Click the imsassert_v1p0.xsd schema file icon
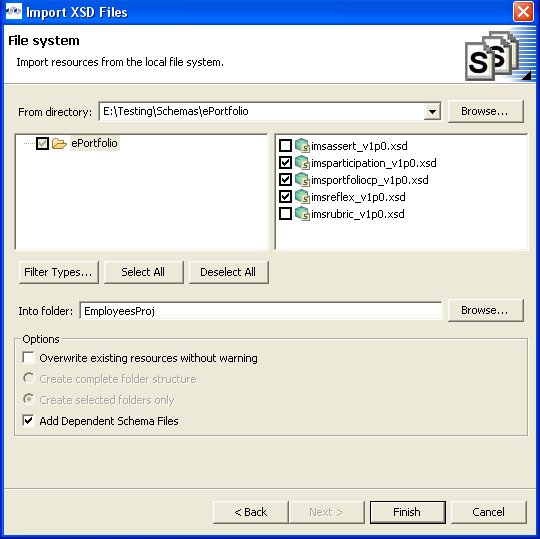 point(302,146)
